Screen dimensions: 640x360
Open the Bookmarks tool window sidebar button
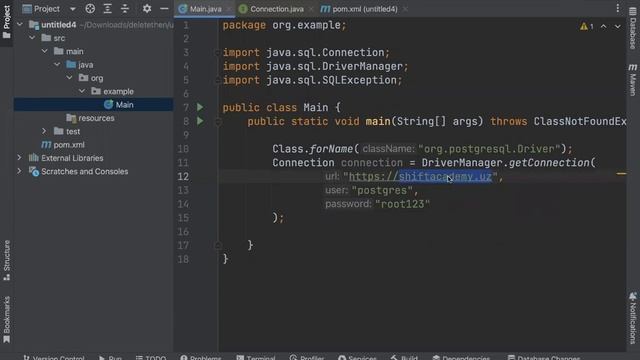pyautogui.click(x=7, y=320)
